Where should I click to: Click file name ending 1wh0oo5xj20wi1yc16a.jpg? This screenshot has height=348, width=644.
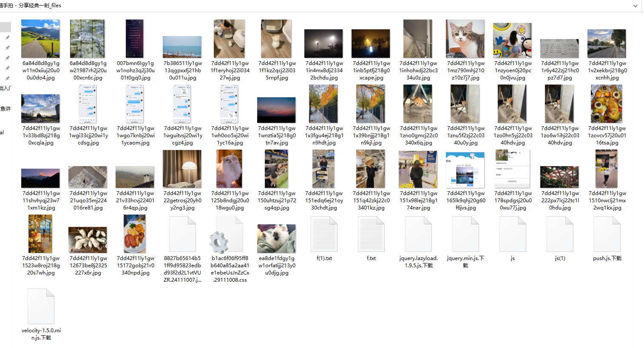click(x=230, y=136)
